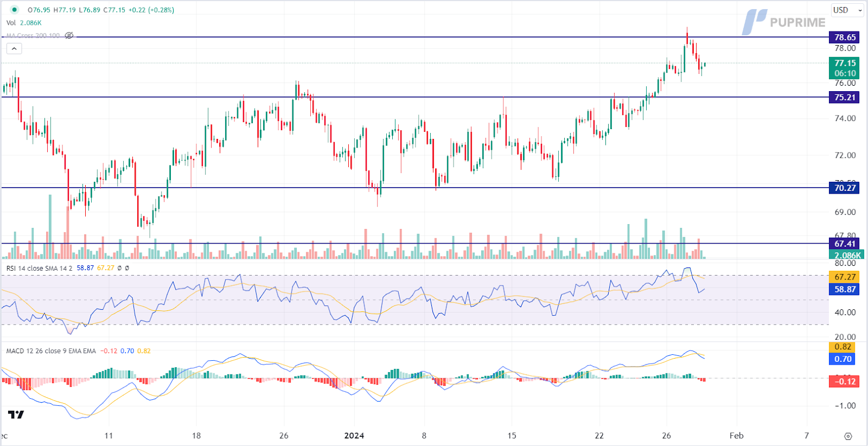Viewport: 868px width, 446px height.
Task: Click the 2024 year label on time axis
Action: coord(354,436)
